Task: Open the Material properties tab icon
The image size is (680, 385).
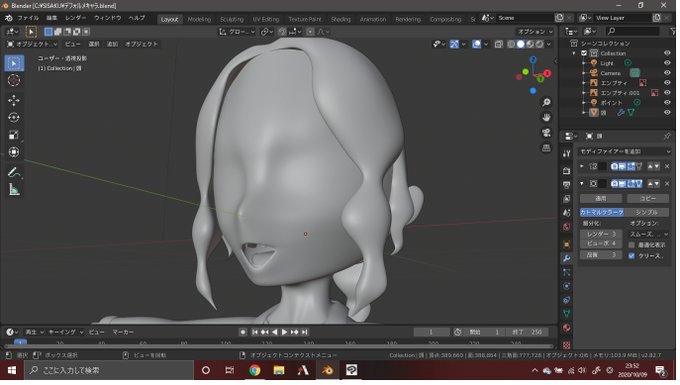Action: click(566, 328)
